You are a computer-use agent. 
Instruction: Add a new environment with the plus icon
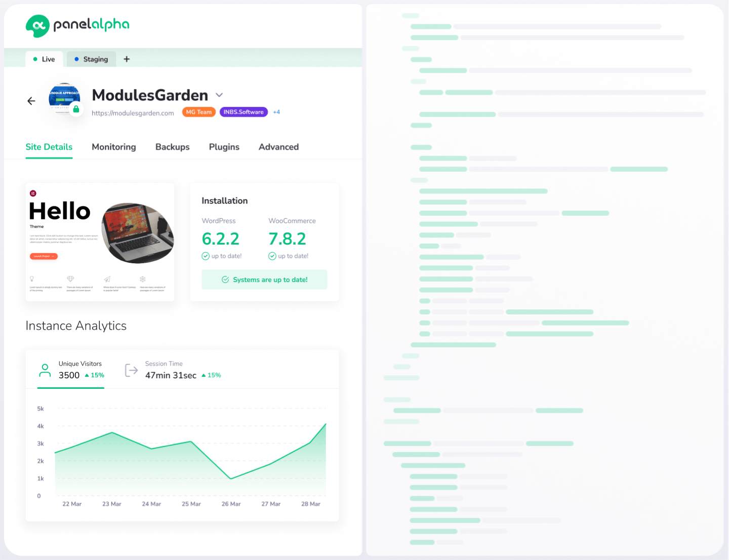[x=127, y=59]
